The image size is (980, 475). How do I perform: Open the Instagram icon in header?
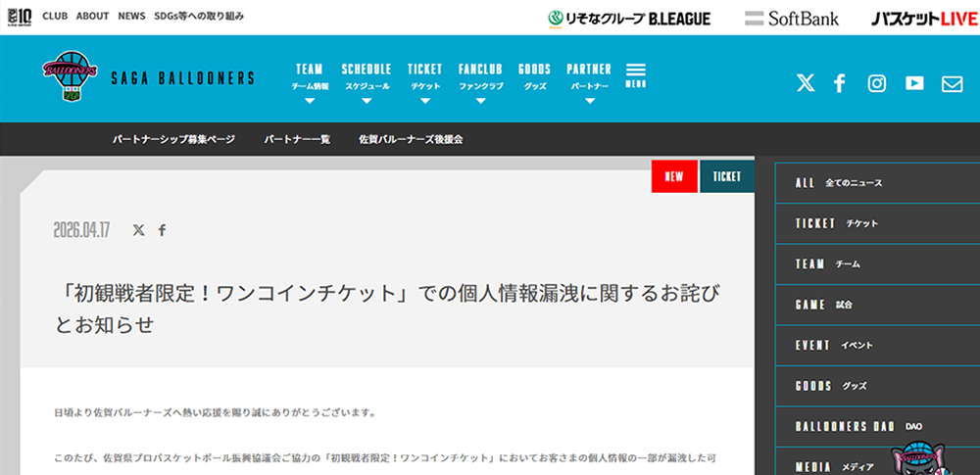point(877,83)
